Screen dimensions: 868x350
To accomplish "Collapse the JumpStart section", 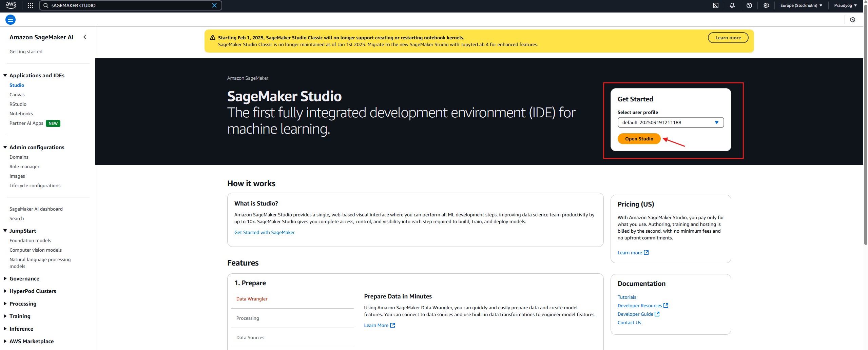I will click(x=5, y=231).
